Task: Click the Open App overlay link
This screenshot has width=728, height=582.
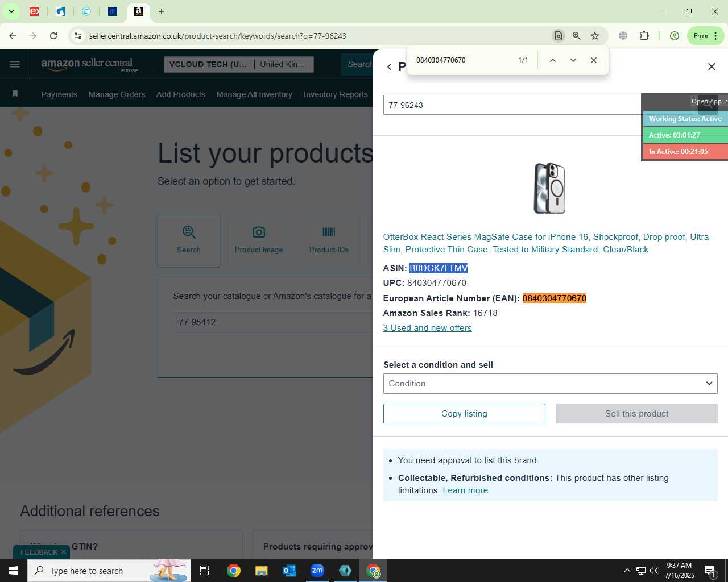Action: (709, 101)
